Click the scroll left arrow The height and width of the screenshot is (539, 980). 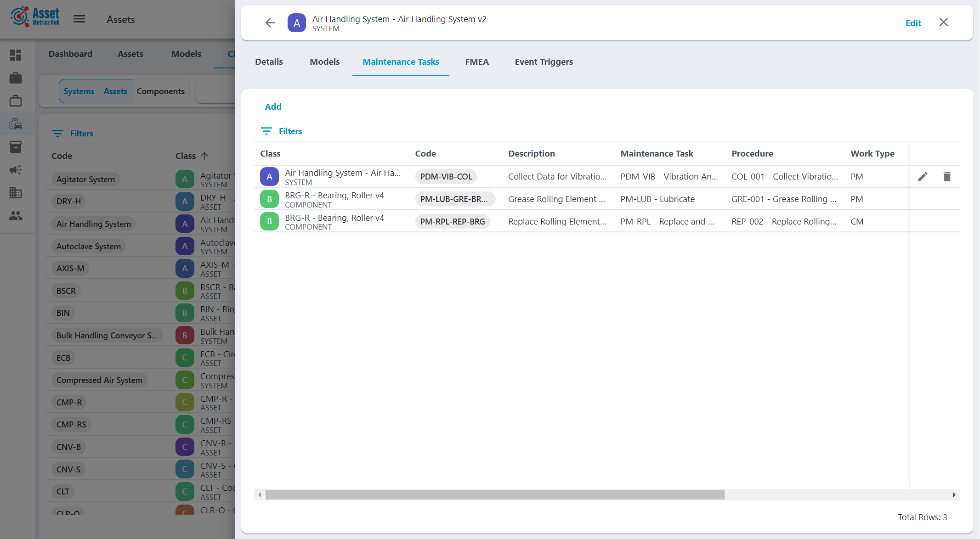[x=260, y=494]
